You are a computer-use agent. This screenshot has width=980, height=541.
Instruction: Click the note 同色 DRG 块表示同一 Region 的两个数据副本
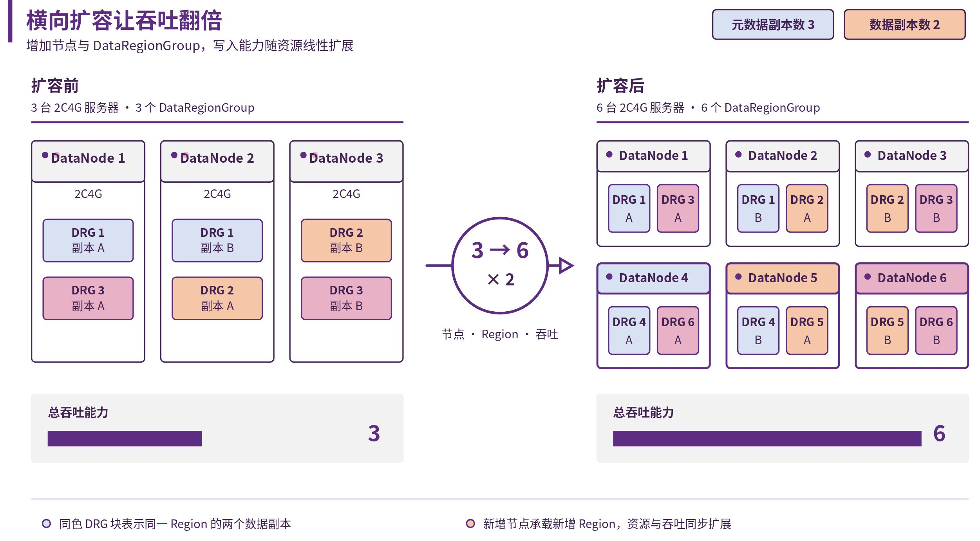[175, 524]
